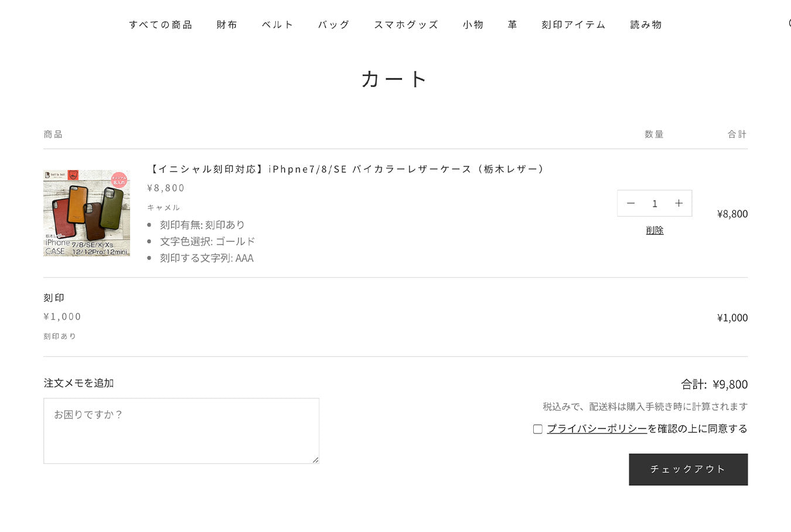Browse 刻印アイテム from the menu
791x532 pixels.
coord(574,25)
